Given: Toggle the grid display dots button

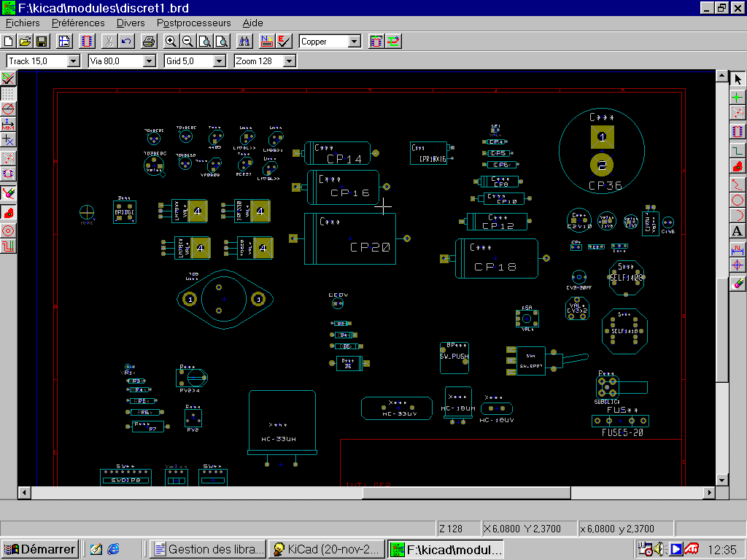Looking at the screenshot, I should click(x=8, y=94).
